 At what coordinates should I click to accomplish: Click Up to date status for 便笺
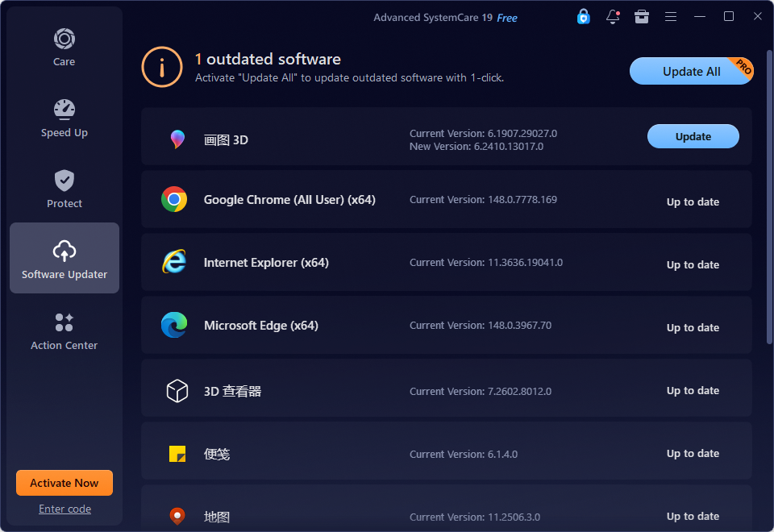693,454
